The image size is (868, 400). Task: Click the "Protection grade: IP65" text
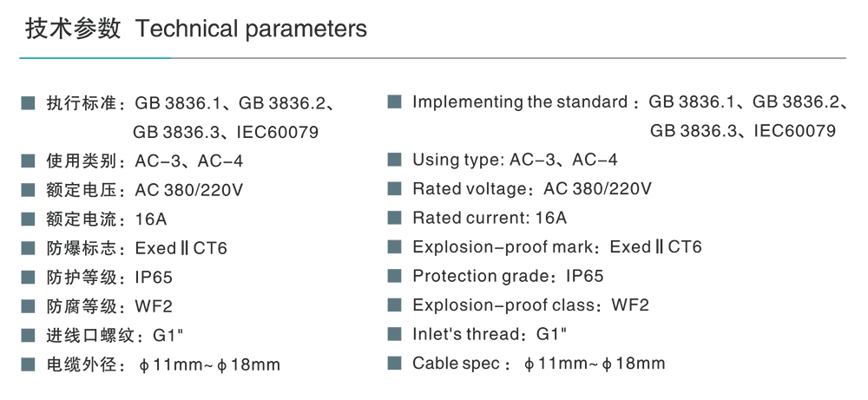click(508, 276)
